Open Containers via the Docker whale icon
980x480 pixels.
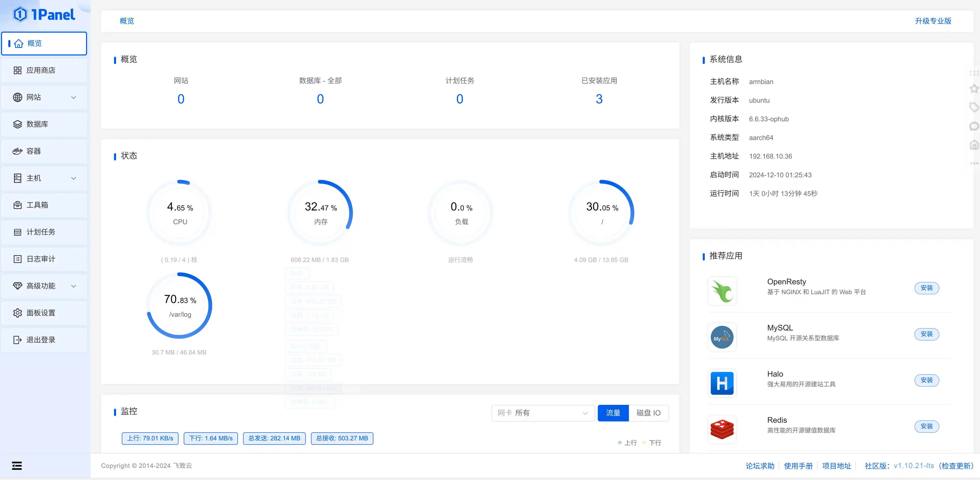tap(18, 151)
